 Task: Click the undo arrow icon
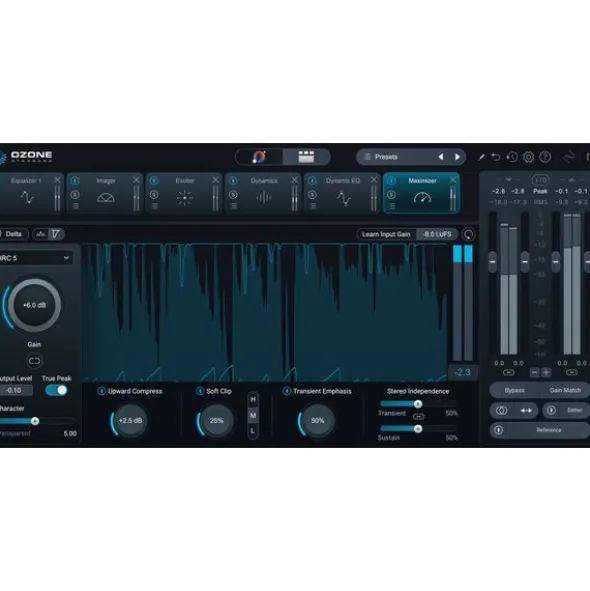click(496, 157)
